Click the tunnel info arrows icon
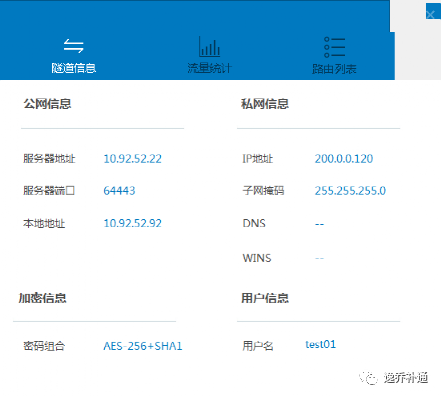Image resolution: width=441 pixels, height=397 pixels. pyautogui.click(x=73, y=46)
